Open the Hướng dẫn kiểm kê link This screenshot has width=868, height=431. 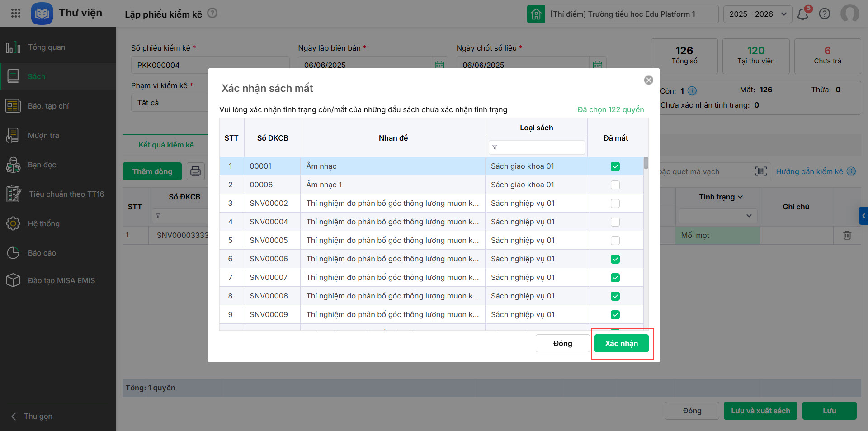[809, 171]
